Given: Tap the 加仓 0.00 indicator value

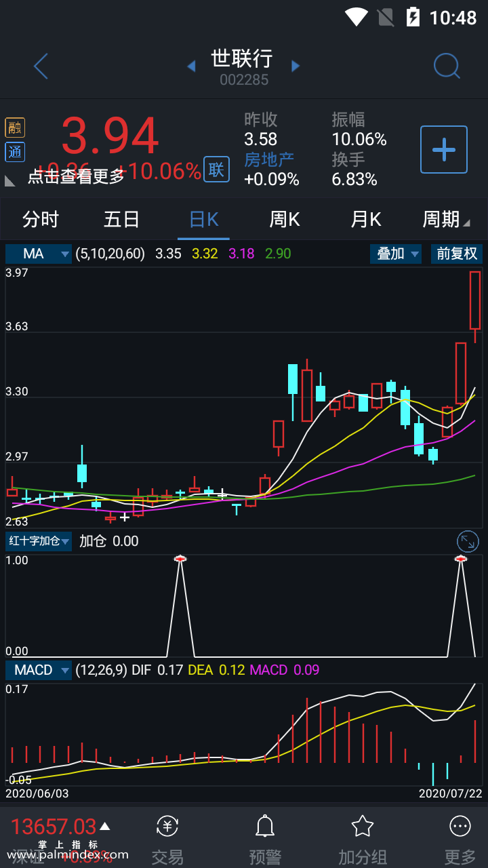Looking at the screenshot, I should click(x=108, y=541).
